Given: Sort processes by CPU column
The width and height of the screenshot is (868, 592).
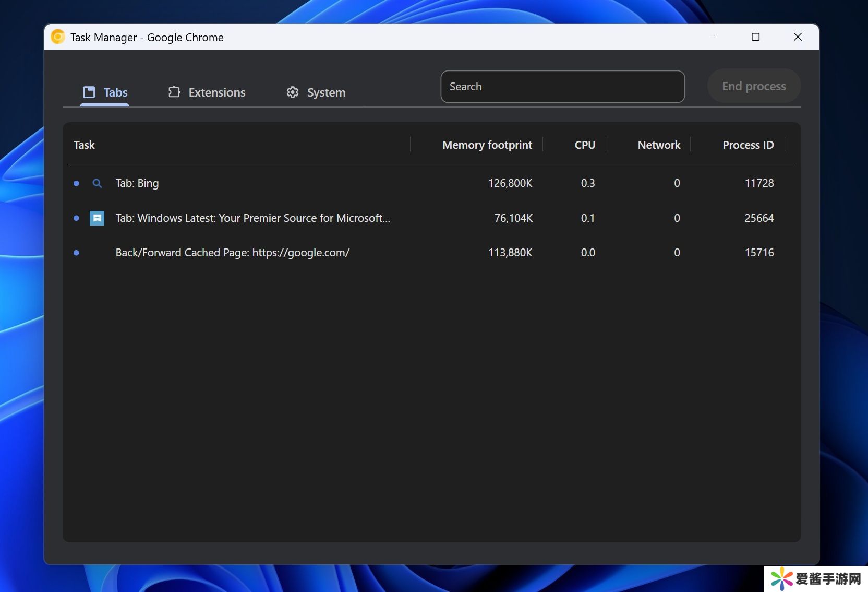Looking at the screenshot, I should click(584, 145).
